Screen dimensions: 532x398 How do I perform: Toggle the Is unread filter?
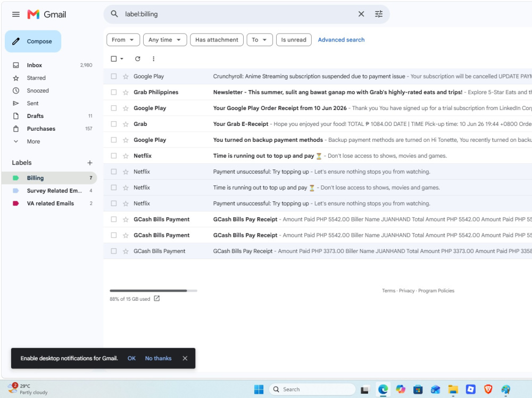point(294,40)
